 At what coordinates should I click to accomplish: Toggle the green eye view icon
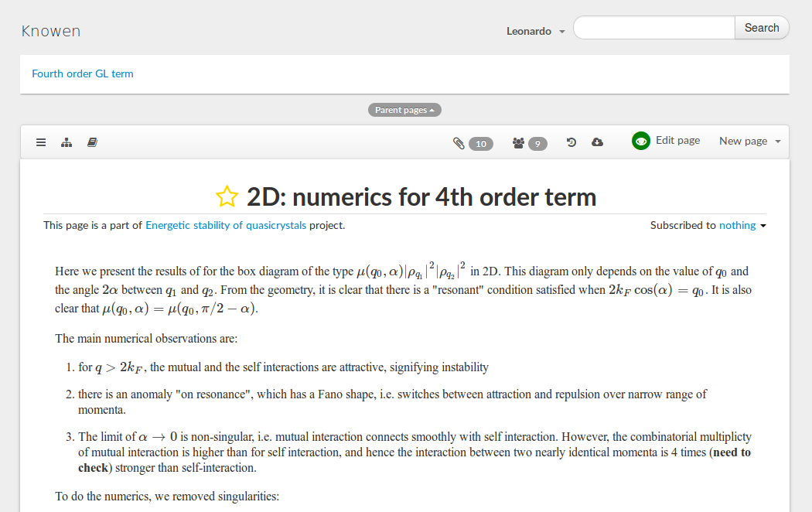[x=640, y=141]
